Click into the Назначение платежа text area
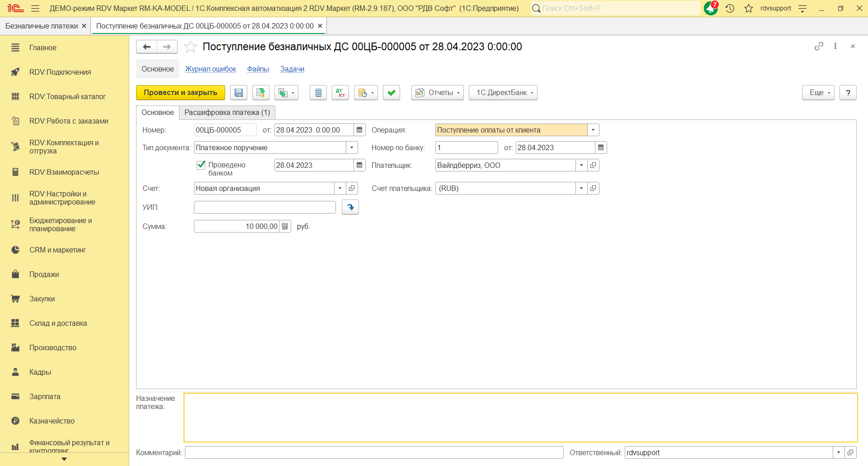 click(x=520, y=417)
